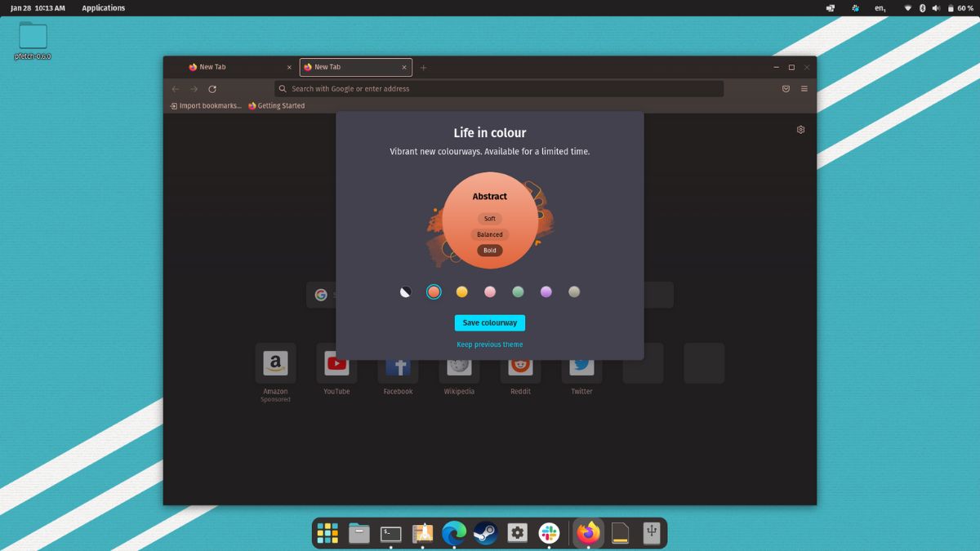Open the battery status menu showing 60%
The image size is (980, 551).
coord(961,7)
